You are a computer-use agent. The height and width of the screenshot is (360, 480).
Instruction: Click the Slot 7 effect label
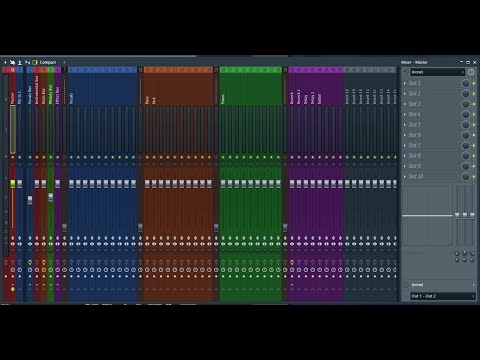pyautogui.click(x=415, y=145)
